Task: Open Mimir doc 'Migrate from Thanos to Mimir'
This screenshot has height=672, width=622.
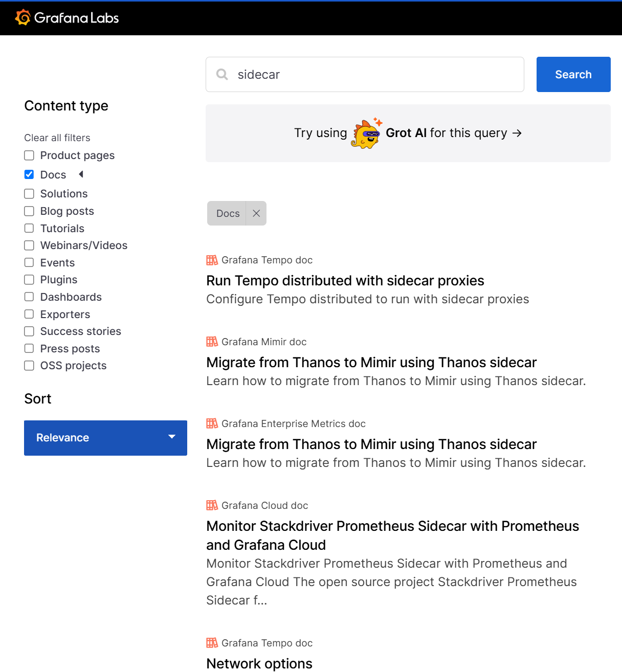Action: 371,363
